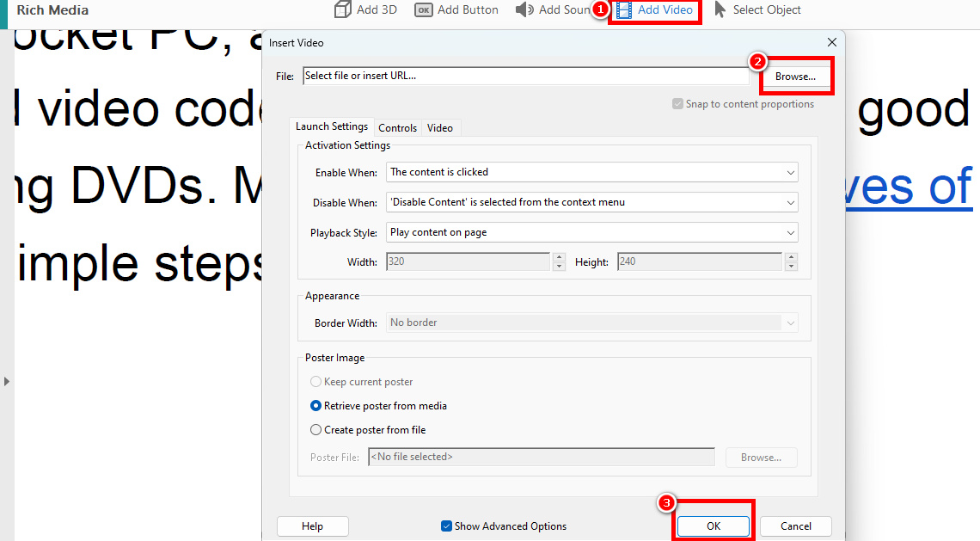Increase Width using the stepper arrow
The width and height of the screenshot is (980, 541).
point(560,258)
